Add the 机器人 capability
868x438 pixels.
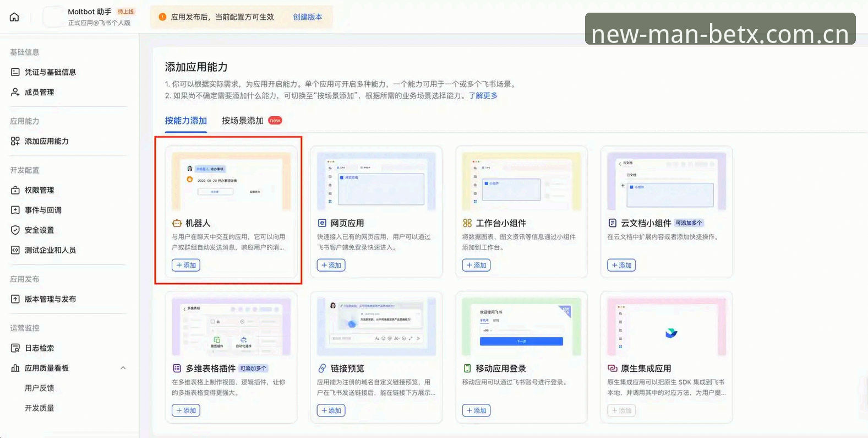(186, 265)
